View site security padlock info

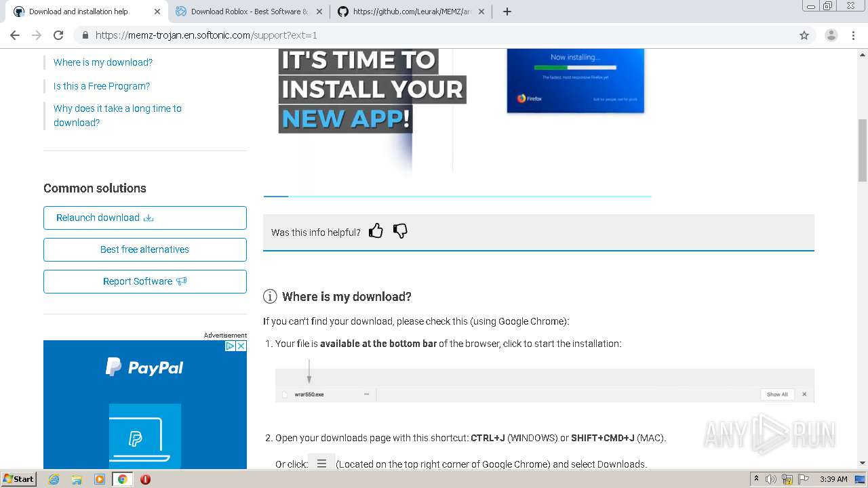point(85,35)
